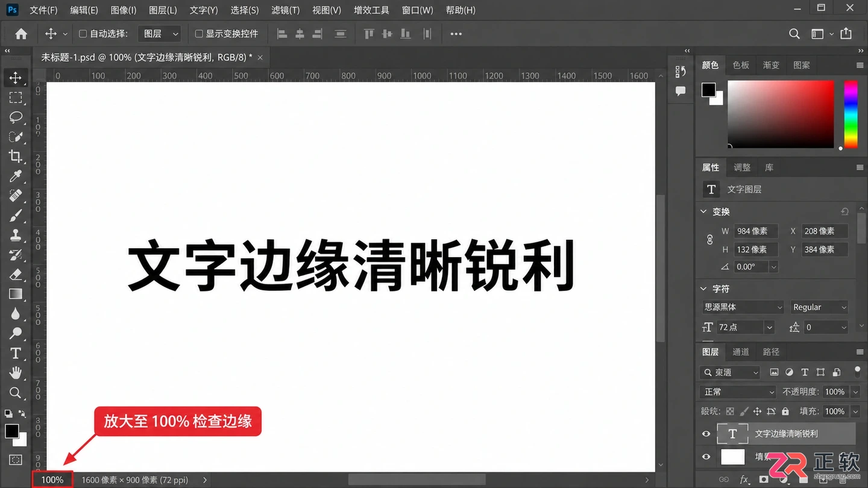Screen dimensions: 868x488
Task: Filter layers by type layers (T icon)
Action: (x=805, y=372)
